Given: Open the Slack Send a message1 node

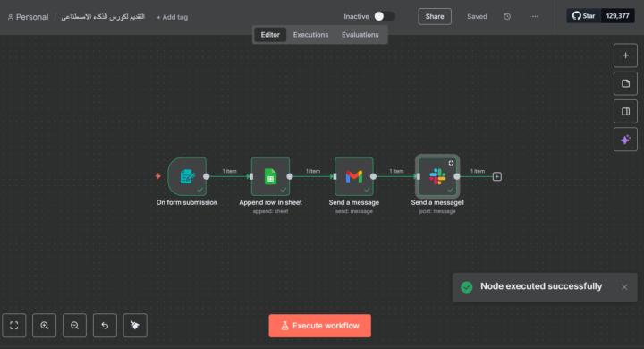Looking at the screenshot, I should [x=437, y=176].
